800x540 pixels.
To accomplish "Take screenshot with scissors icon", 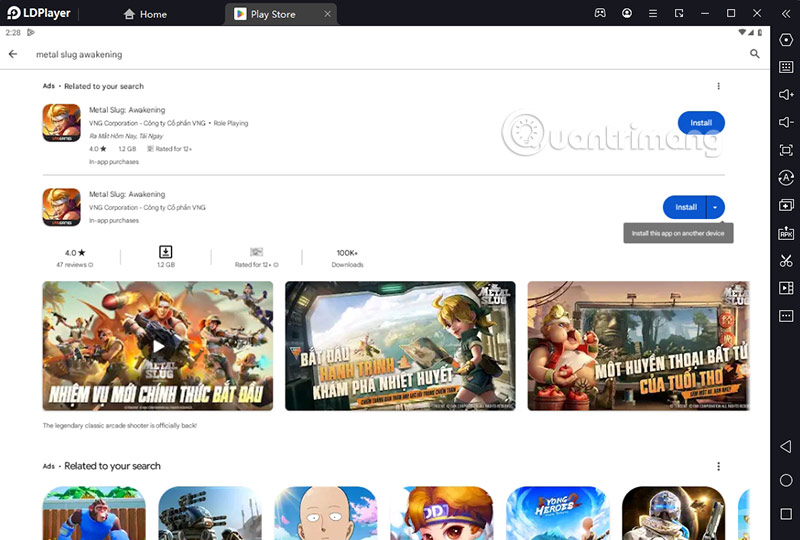I will coord(786,261).
